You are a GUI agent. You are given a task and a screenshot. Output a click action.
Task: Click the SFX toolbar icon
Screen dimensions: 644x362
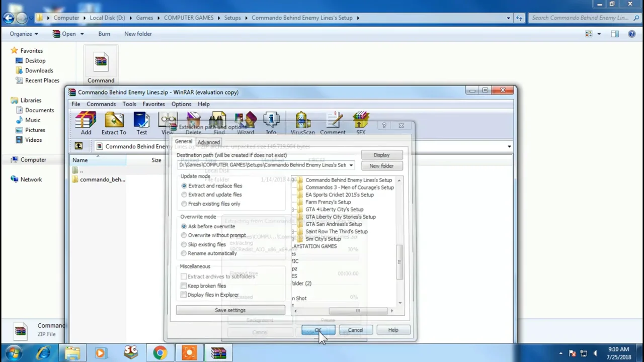(x=361, y=124)
